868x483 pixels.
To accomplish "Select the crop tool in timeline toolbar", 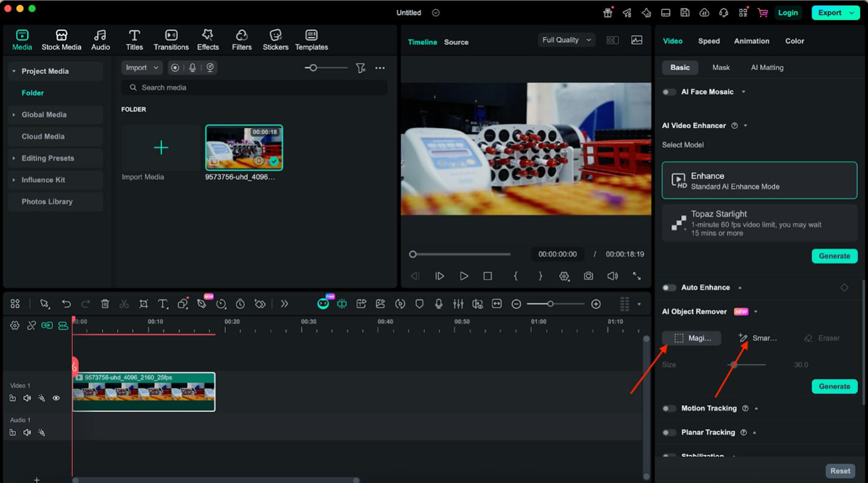I will click(144, 304).
